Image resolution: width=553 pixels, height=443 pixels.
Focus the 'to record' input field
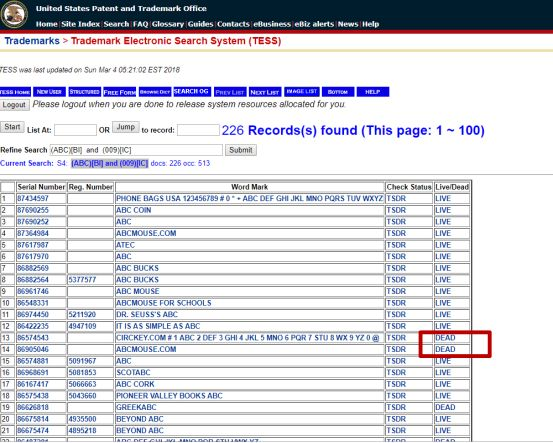point(198,130)
